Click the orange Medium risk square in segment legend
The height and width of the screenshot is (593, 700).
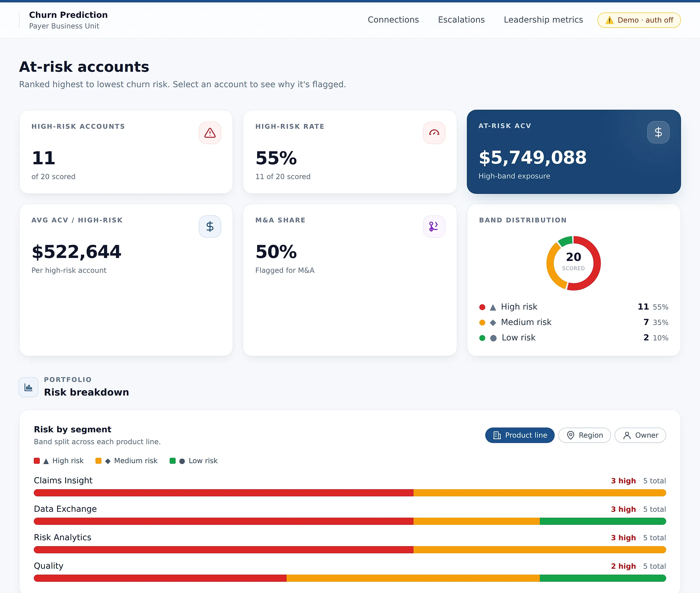(98, 461)
